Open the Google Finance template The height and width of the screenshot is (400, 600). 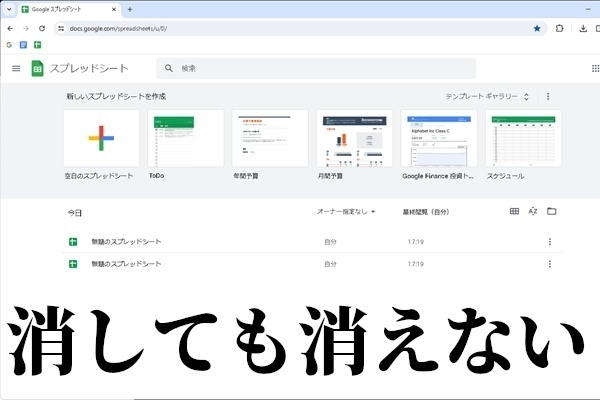tap(439, 138)
